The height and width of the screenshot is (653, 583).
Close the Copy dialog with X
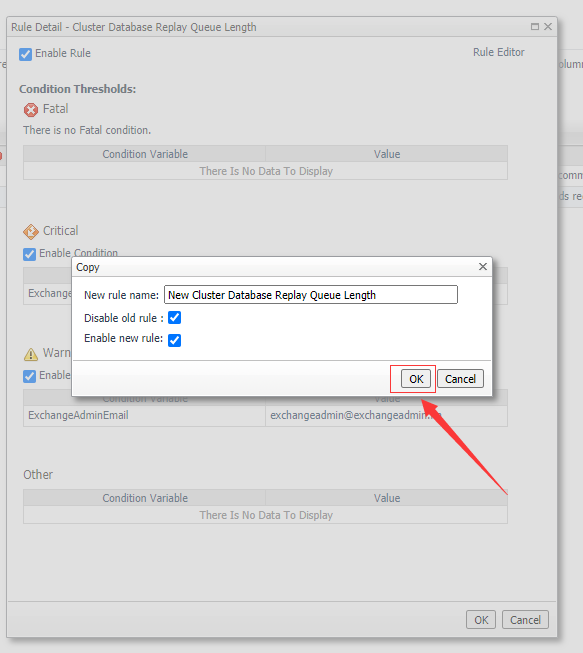(x=483, y=267)
